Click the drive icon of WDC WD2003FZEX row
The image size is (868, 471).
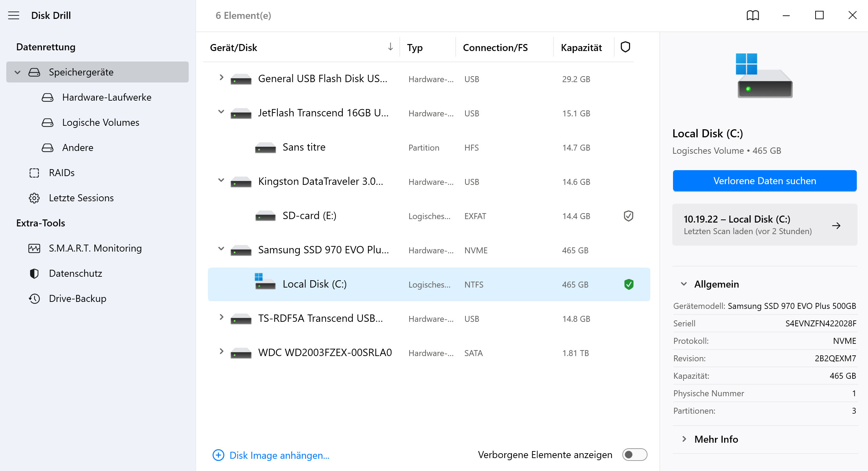click(x=241, y=353)
